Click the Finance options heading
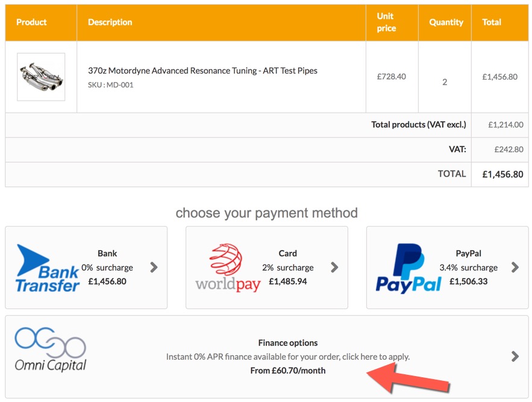The height and width of the screenshot is (402, 532). [x=288, y=343]
